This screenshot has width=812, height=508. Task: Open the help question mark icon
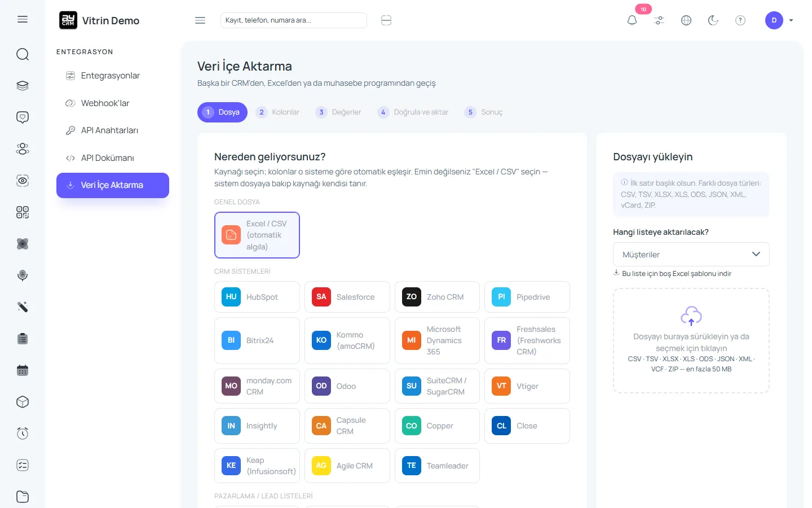tap(740, 20)
